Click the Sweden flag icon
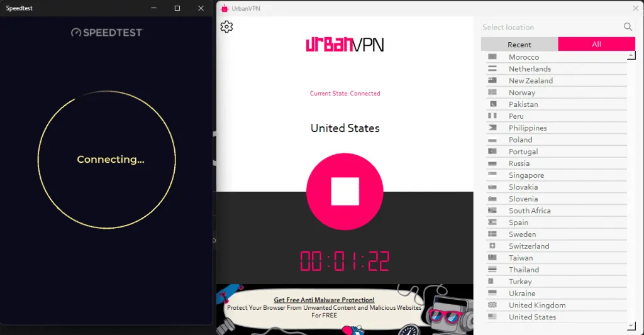644x335 pixels. tap(492, 234)
